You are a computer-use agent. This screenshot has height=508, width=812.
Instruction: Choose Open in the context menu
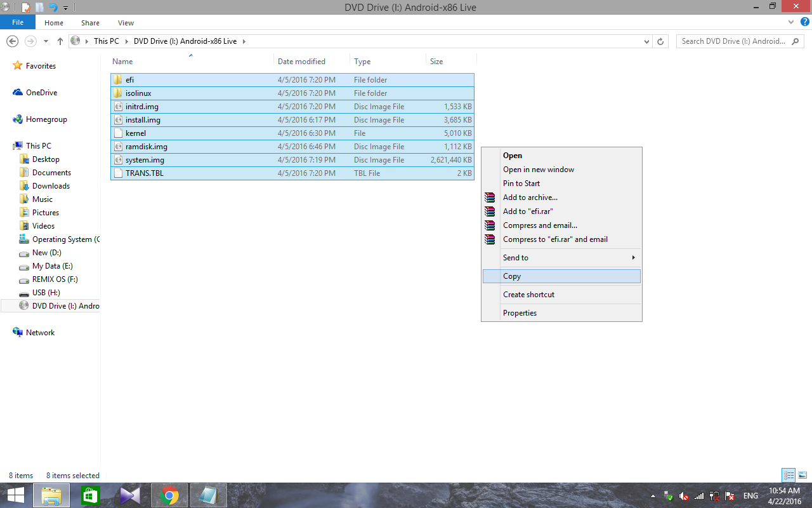[x=561, y=156]
